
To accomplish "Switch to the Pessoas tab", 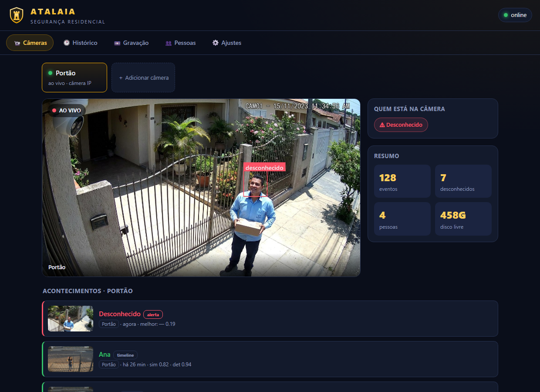I will pyautogui.click(x=181, y=43).
